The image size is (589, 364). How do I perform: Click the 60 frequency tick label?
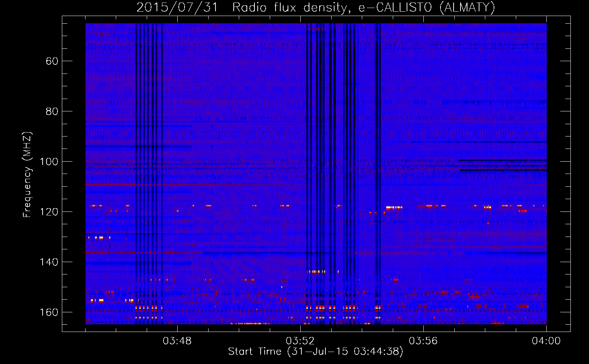[x=52, y=61]
